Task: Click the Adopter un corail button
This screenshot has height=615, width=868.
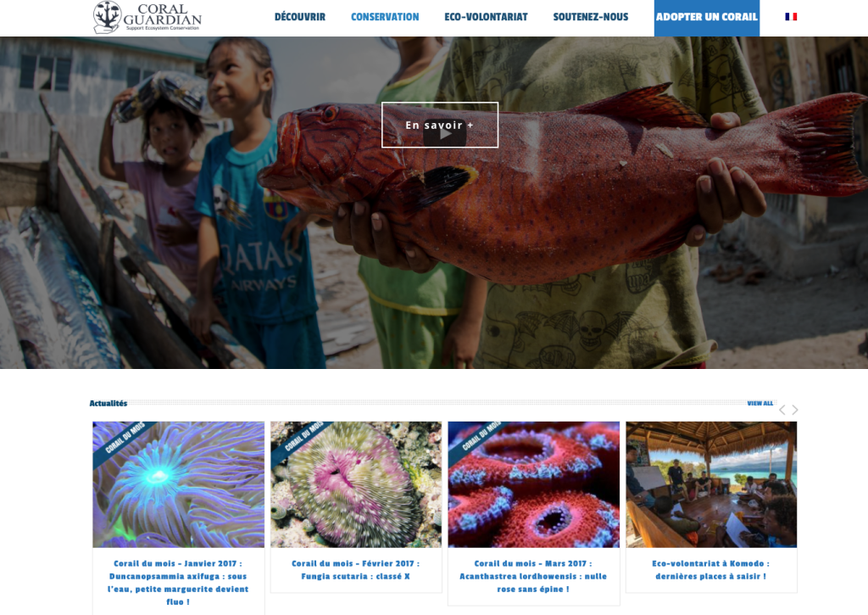Action: [707, 18]
